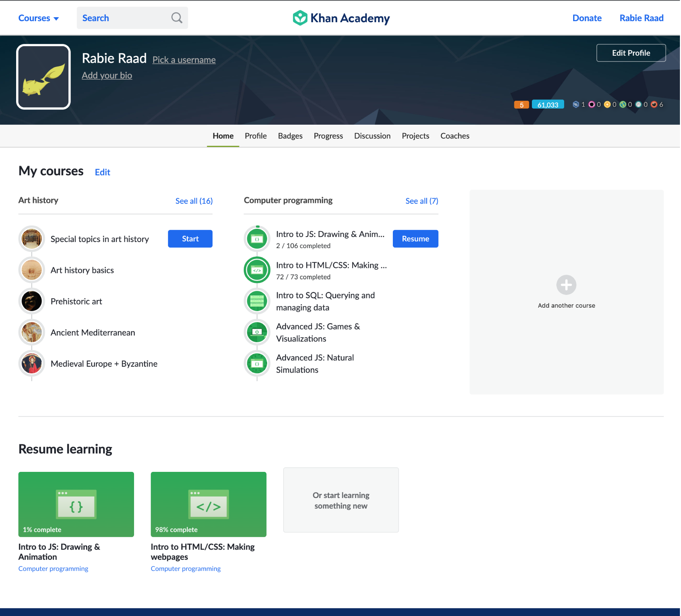
Task: Click Edit next to My courses
Action: pos(103,172)
